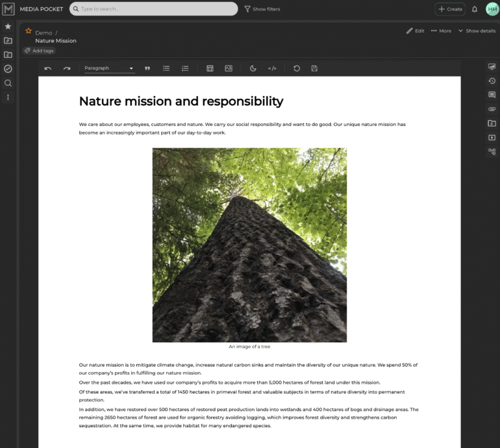This screenshot has height=448, width=500.
Task: Insert a bulleted list
Action: 166,68
